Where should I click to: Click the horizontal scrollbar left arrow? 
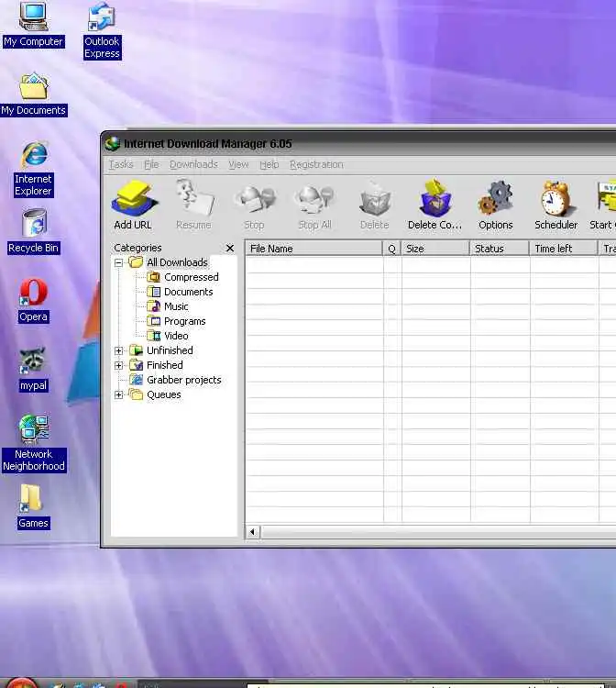(252, 532)
